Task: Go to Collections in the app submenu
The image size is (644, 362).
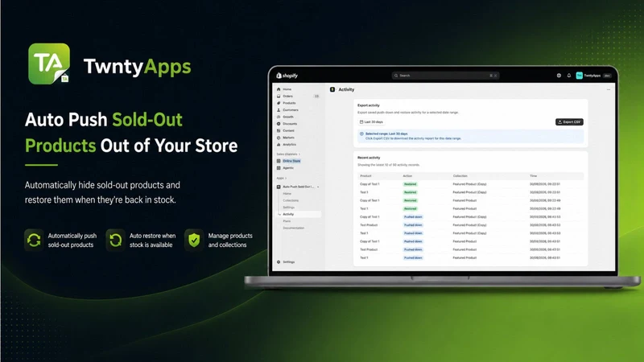Action: (291, 200)
